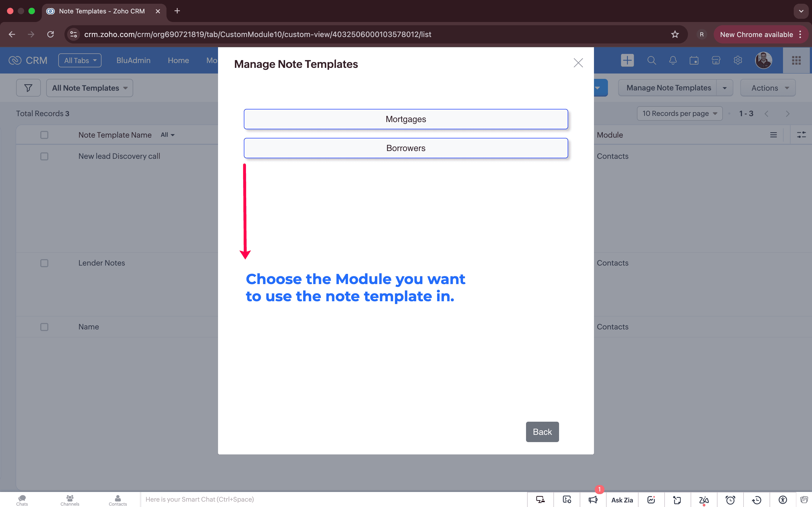Open the notifications bell icon

pos(673,60)
